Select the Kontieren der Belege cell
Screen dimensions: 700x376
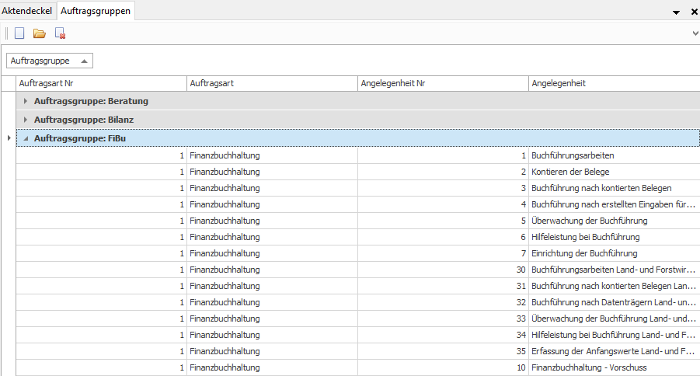tap(614, 172)
